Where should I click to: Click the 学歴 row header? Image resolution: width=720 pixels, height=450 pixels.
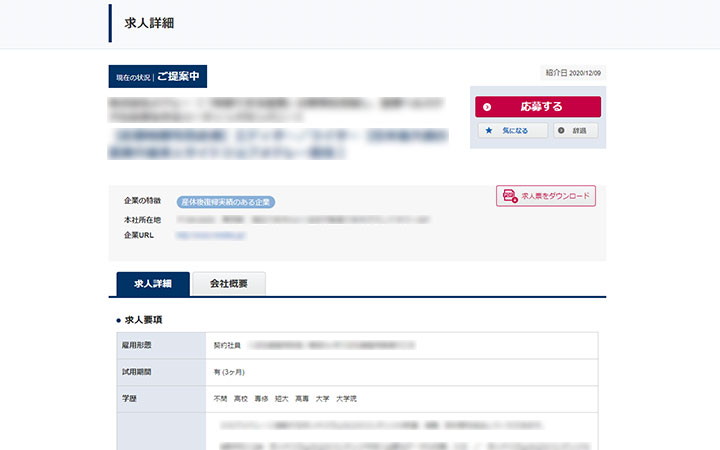128,398
